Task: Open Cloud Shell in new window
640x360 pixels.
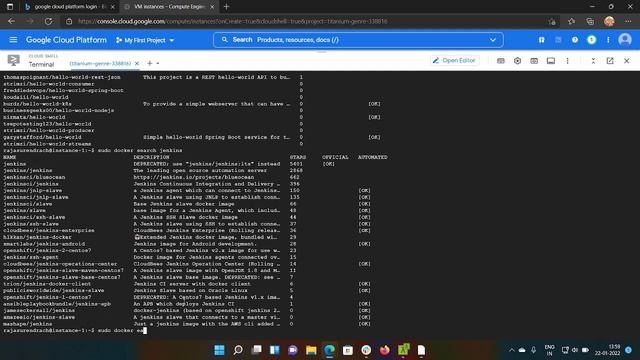Action: point(610,61)
